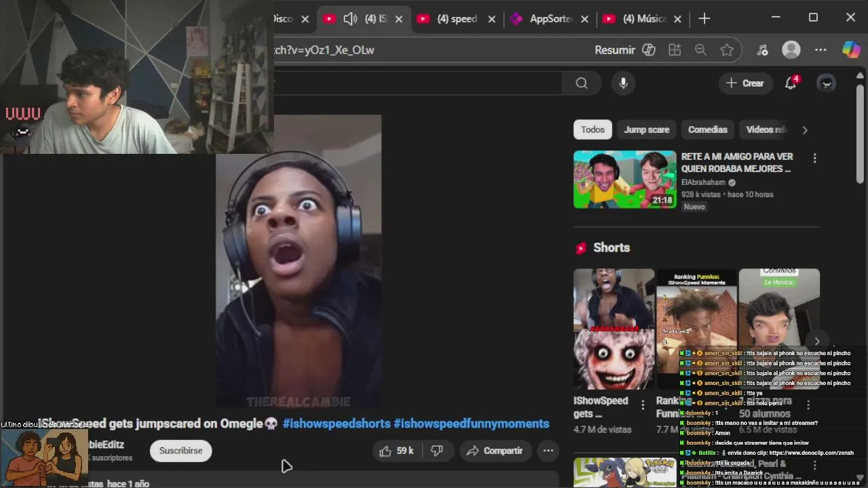Add page to favorites with star icon
Image resolution: width=868 pixels, height=488 pixels.
tap(727, 49)
